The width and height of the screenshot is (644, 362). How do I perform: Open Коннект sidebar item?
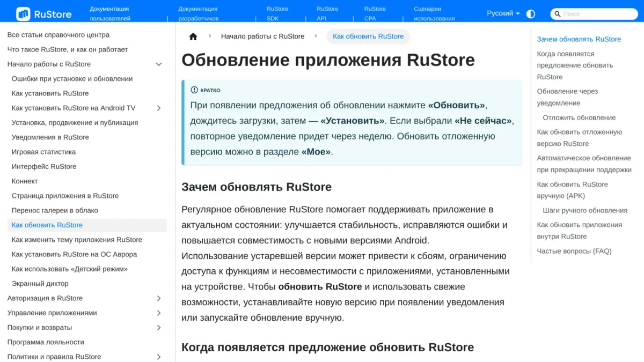[25, 181]
